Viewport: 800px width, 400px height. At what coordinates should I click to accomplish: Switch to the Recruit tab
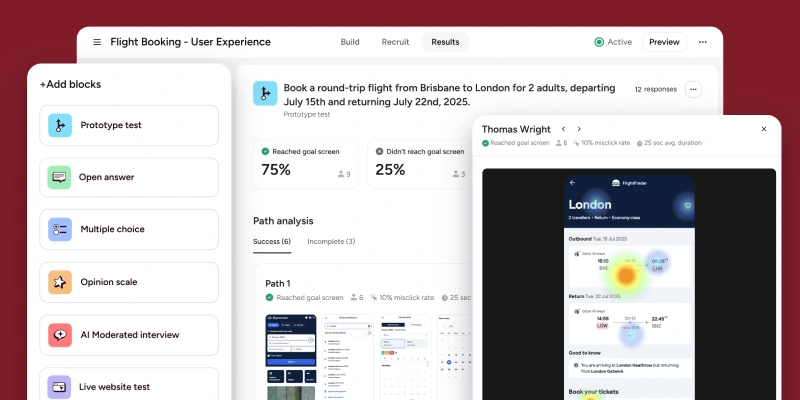click(x=395, y=42)
